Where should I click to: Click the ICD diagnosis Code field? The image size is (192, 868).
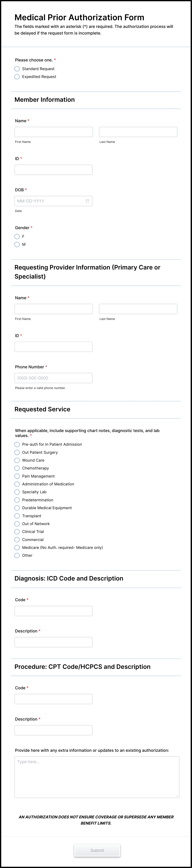(53, 611)
